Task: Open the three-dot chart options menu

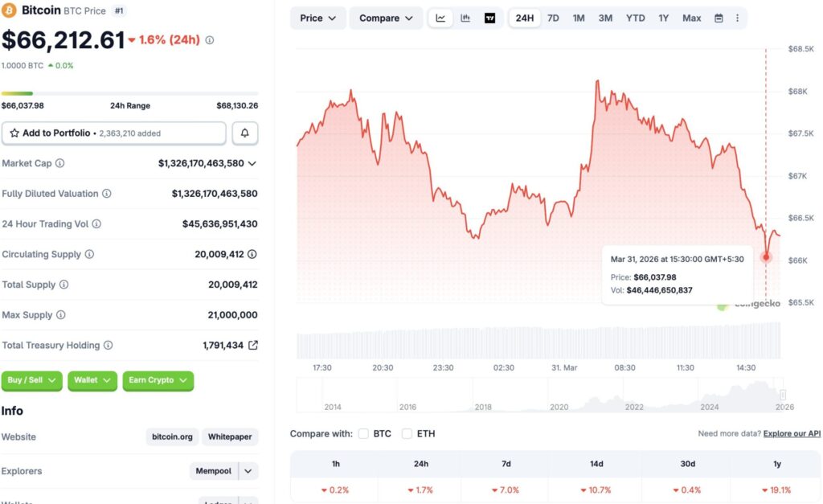Action: pyautogui.click(x=737, y=18)
